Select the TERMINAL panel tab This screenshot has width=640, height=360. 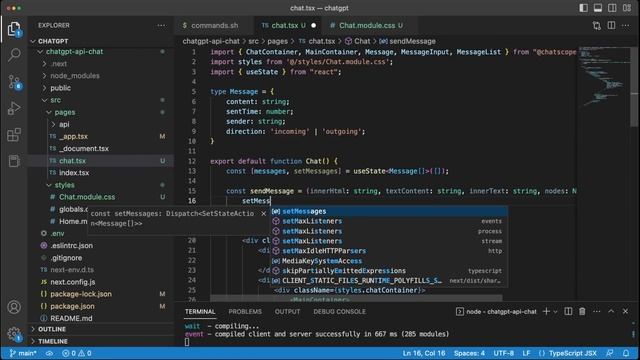tap(200, 311)
